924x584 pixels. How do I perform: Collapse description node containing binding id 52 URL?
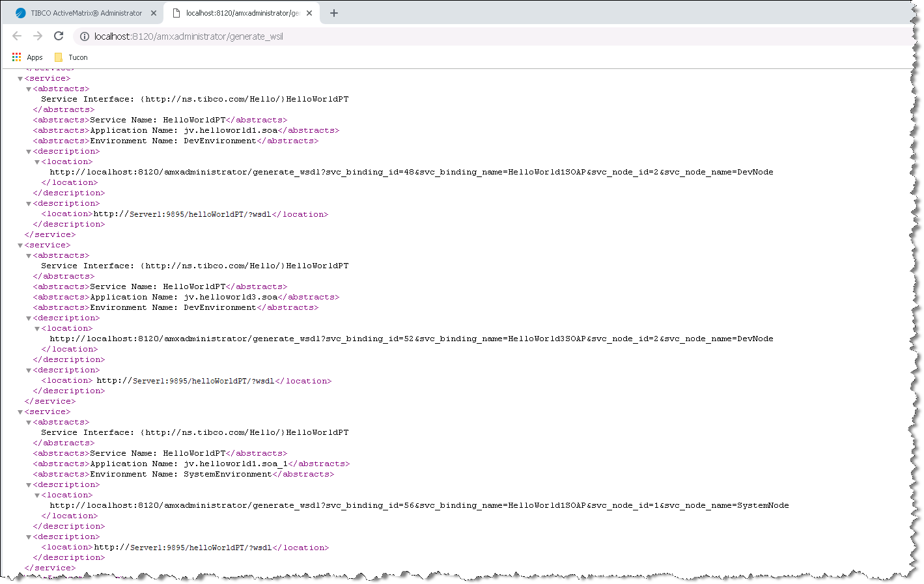coord(29,318)
